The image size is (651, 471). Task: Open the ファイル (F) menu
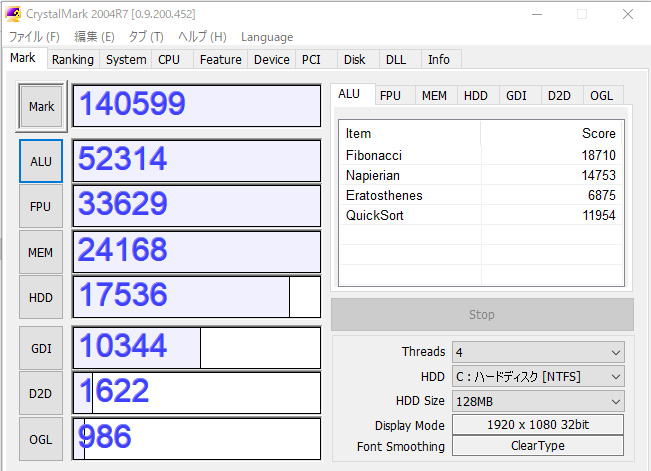tap(34, 37)
